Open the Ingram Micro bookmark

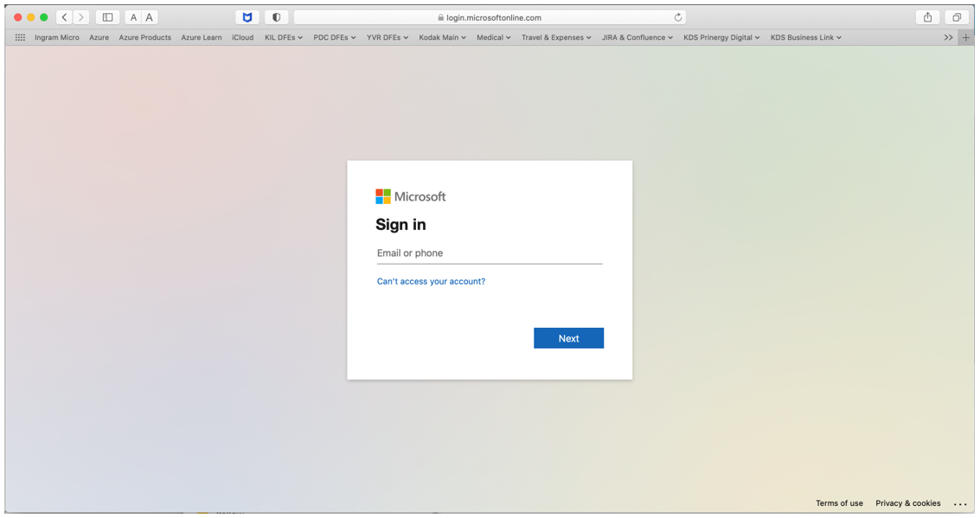[x=57, y=37]
